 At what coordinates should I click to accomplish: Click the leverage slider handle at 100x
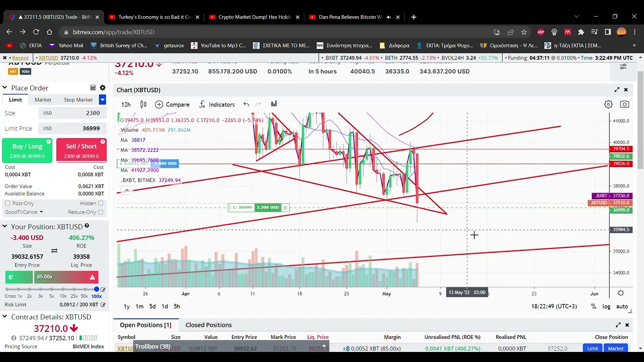[97, 290]
